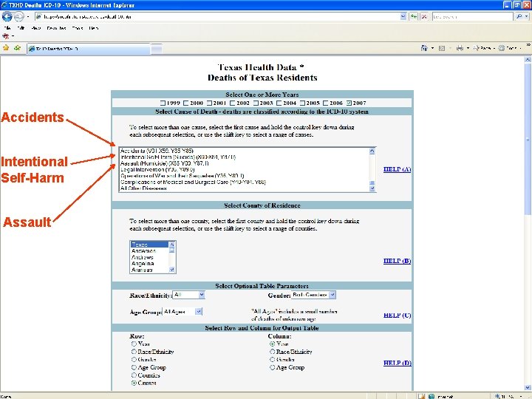
Task: Go back with the browser Back arrow
Action: click(x=7, y=16)
